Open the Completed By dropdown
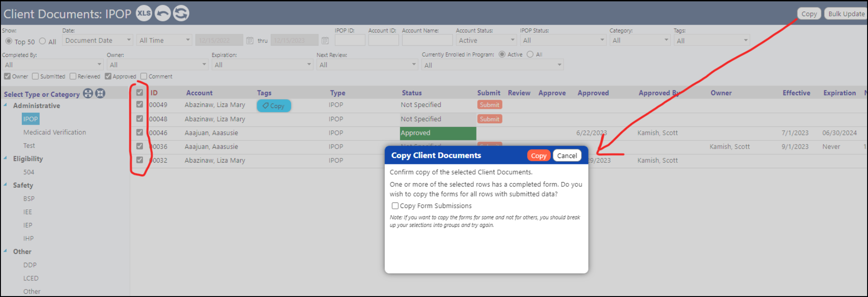The height and width of the screenshot is (297, 868). [53, 64]
